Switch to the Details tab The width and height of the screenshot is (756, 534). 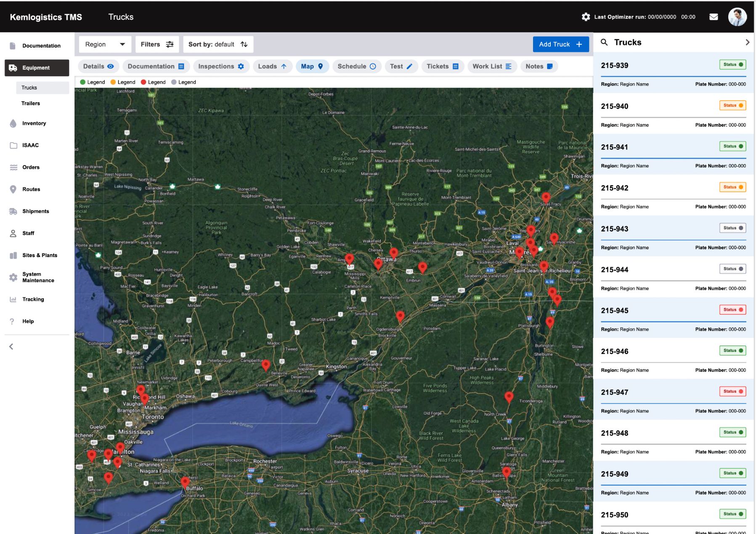[x=98, y=66]
